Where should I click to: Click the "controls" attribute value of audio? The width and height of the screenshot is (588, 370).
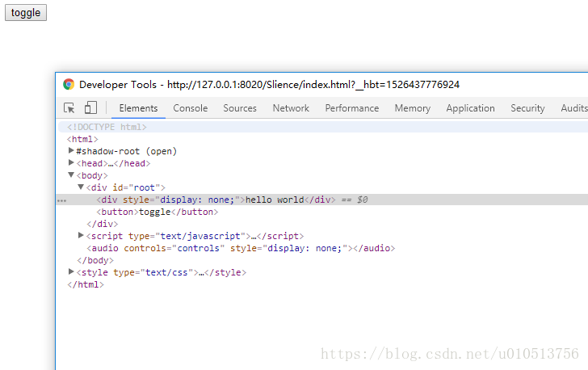coord(199,249)
